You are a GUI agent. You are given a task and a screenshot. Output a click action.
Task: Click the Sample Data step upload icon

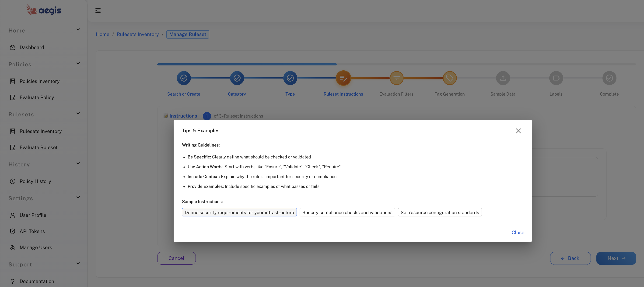click(x=503, y=78)
